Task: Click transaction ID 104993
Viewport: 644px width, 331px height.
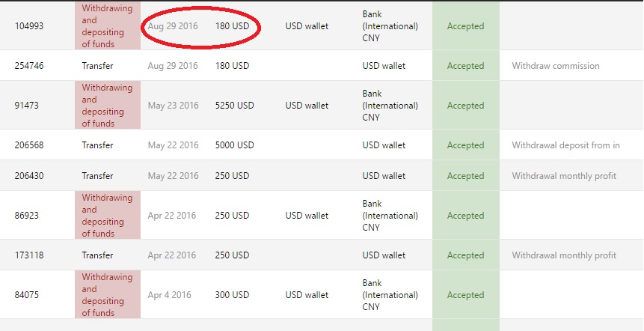Action: click(29, 26)
